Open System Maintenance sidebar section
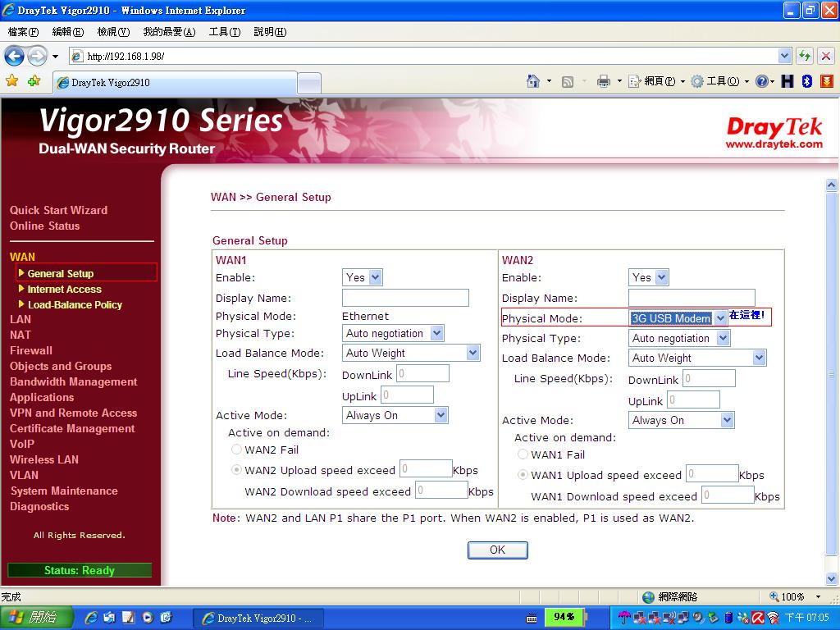840x630 pixels. tap(64, 491)
